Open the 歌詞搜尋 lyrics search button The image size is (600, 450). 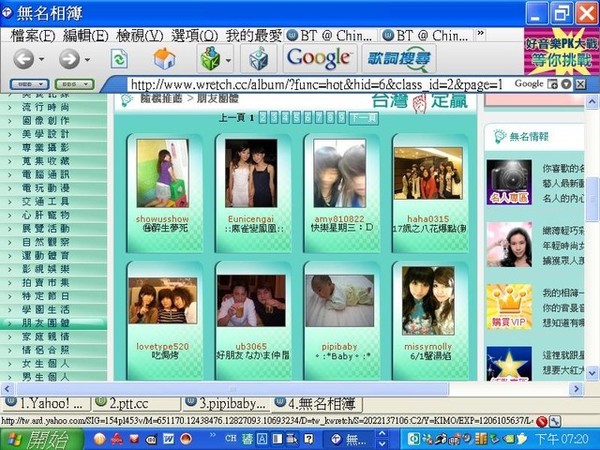click(398, 59)
